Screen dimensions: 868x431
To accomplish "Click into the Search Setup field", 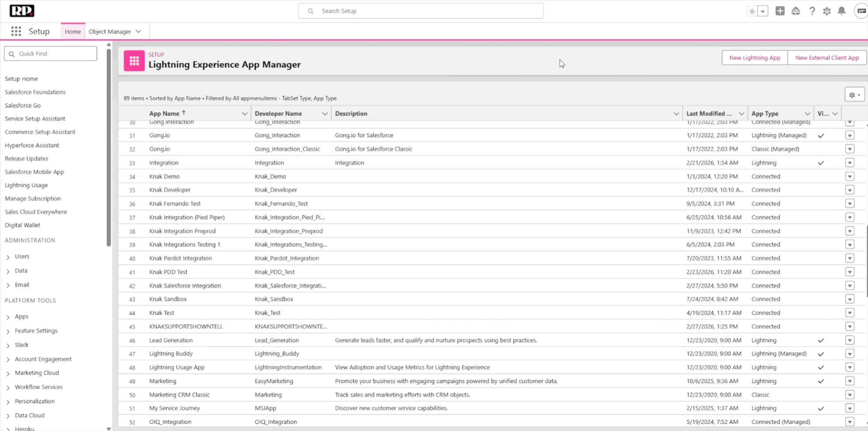I will [421, 11].
